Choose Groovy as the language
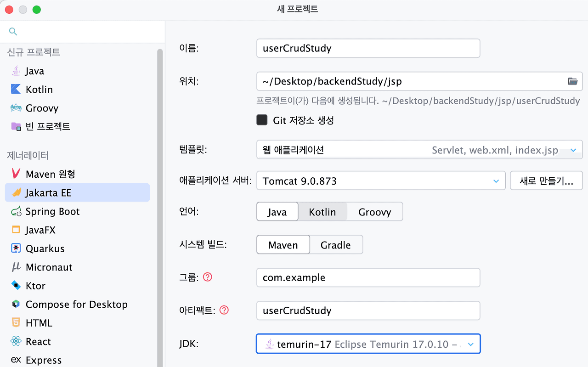 [375, 212]
